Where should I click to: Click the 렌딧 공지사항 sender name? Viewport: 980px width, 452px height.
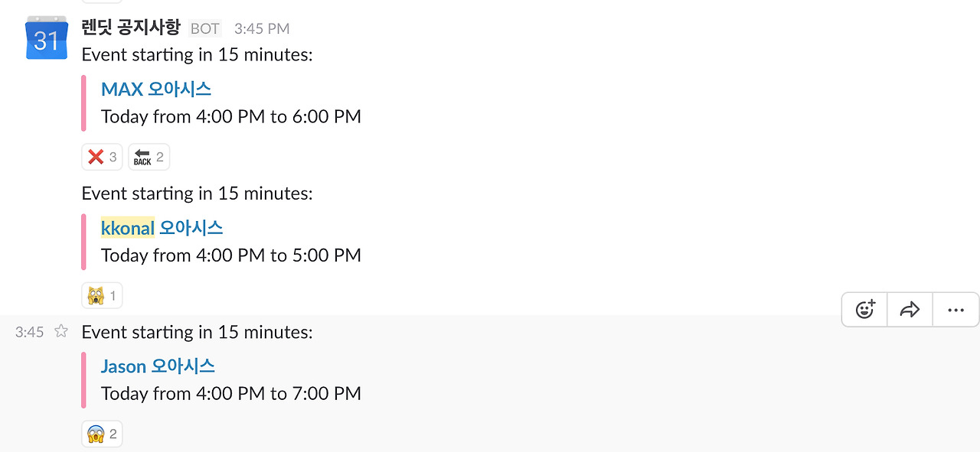[131, 28]
